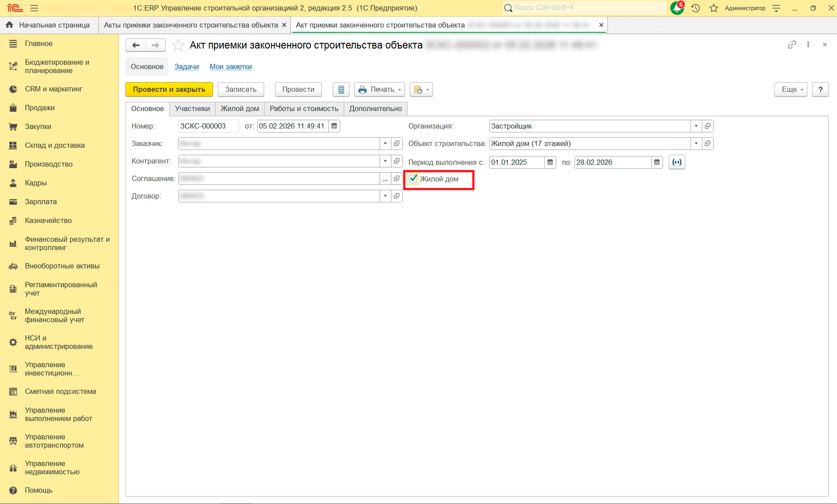Open the Печать dropdown menu
The width and height of the screenshot is (837, 504).
(379, 90)
